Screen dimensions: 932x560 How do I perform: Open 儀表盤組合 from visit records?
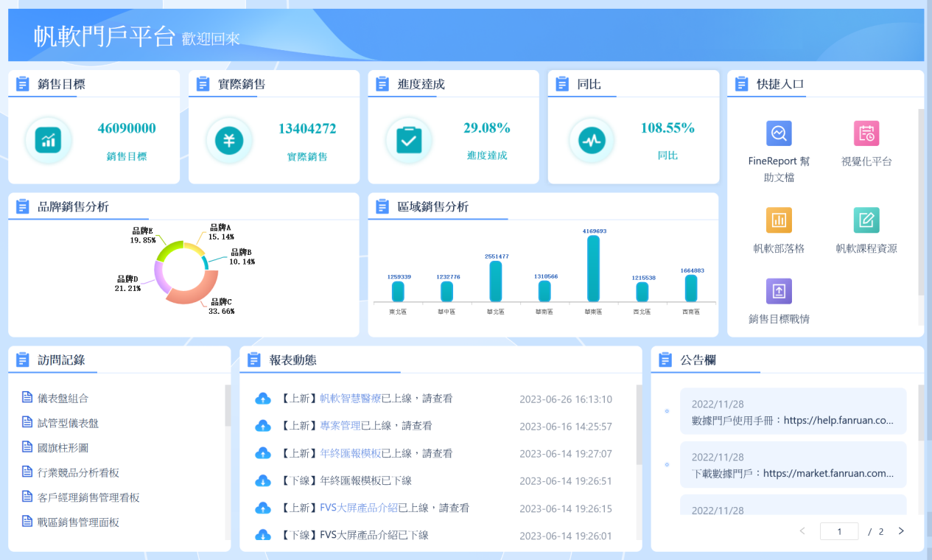[63, 398]
